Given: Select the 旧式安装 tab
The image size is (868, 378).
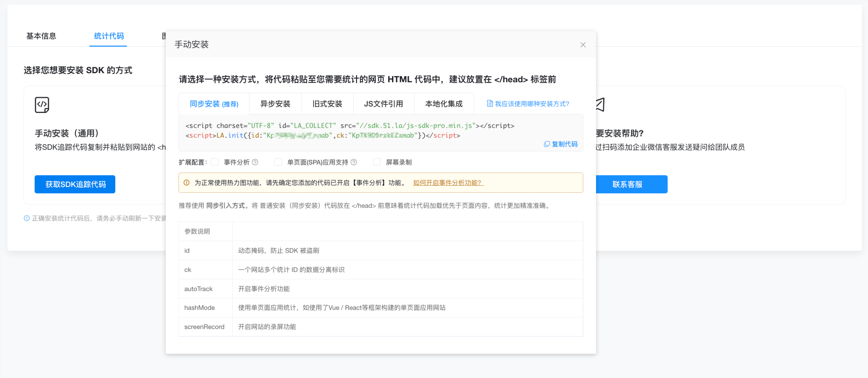Looking at the screenshot, I should click(x=327, y=104).
